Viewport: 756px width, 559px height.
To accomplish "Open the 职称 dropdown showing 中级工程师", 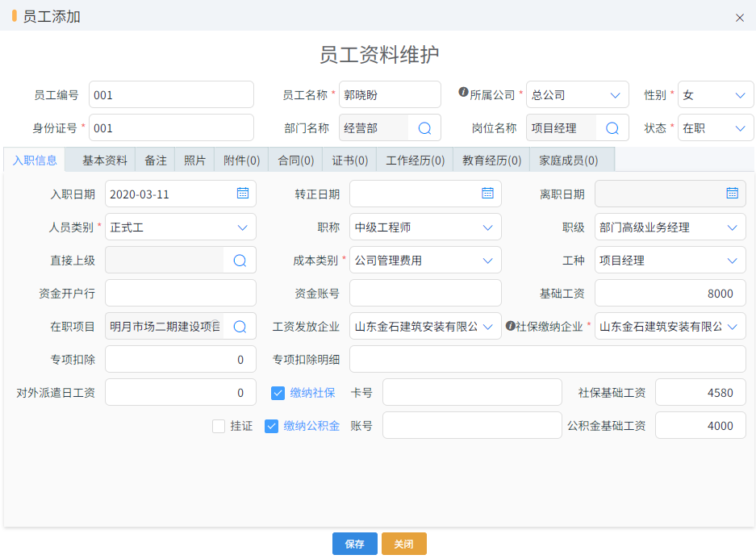I will (425, 227).
